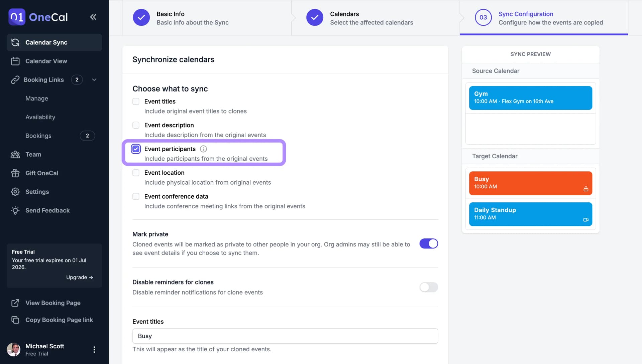
Task: Click the View Booking Page link
Action: coord(52,303)
